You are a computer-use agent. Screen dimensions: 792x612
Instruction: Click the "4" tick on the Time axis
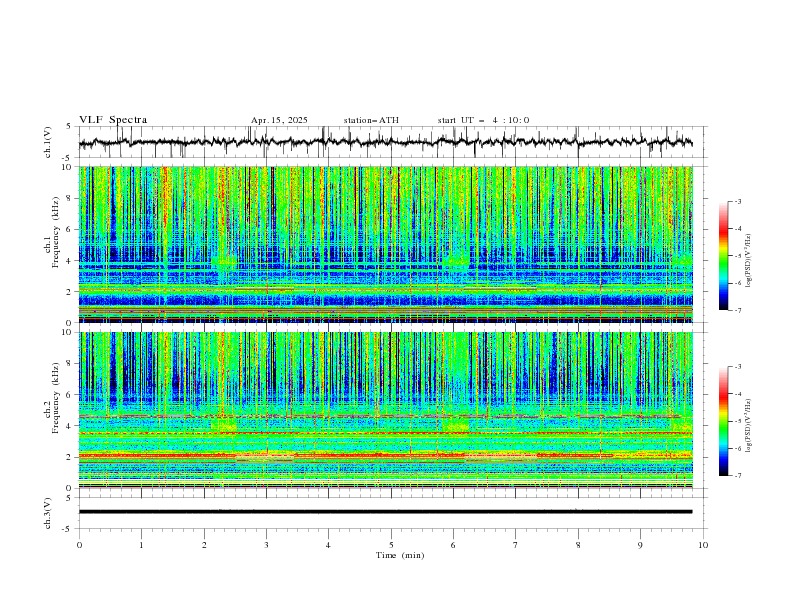pyautogui.click(x=328, y=545)
